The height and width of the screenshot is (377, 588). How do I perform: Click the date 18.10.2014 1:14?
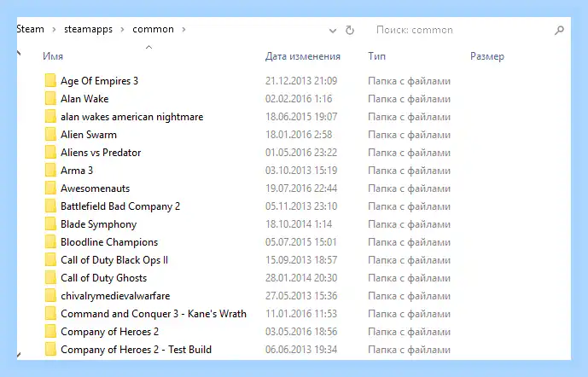[299, 224]
